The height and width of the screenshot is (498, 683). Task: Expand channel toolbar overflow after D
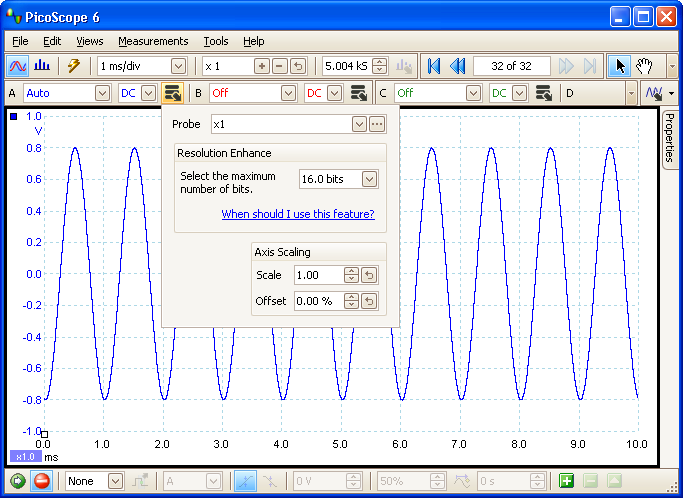pyautogui.click(x=631, y=93)
